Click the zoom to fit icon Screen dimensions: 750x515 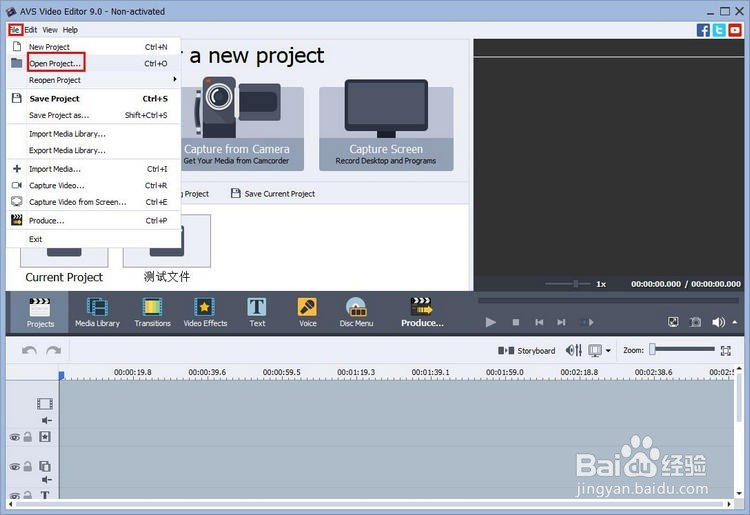[726, 351]
